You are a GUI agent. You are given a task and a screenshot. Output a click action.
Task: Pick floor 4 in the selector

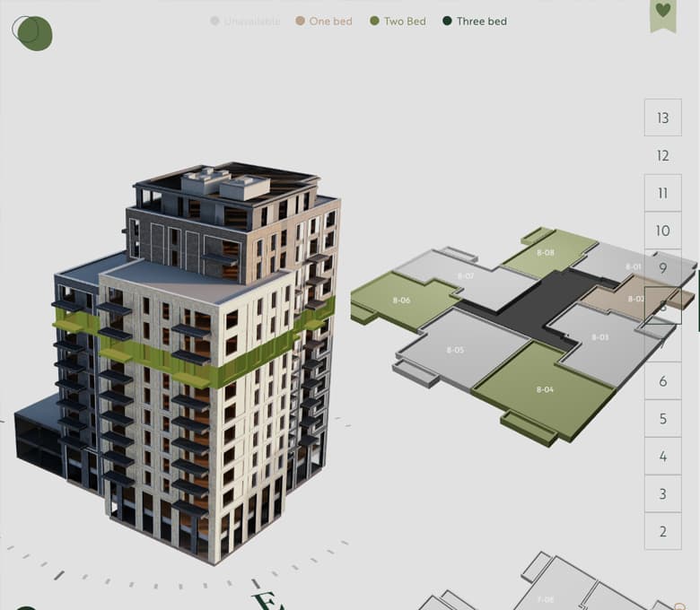tap(662, 457)
